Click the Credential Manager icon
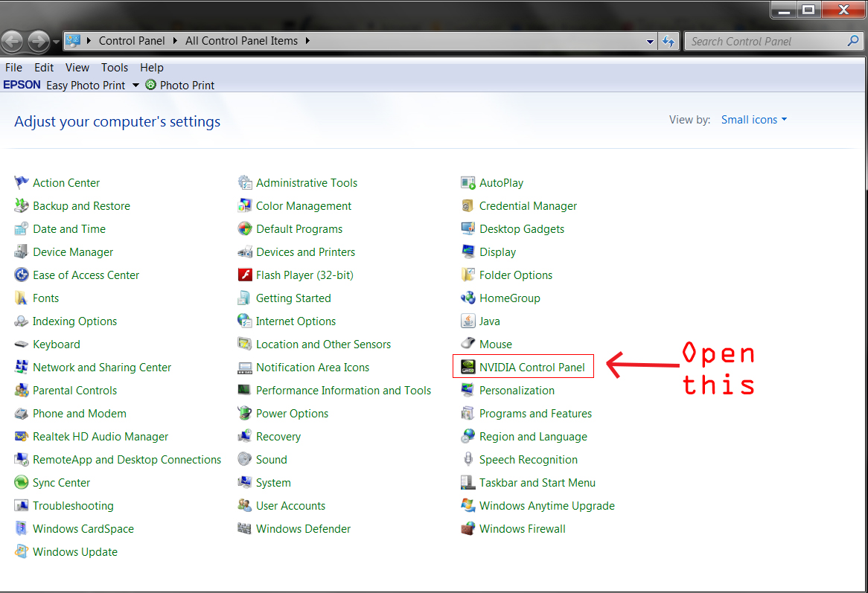Image resolution: width=868 pixels, height=593 pixels. (x=467, y=206)
